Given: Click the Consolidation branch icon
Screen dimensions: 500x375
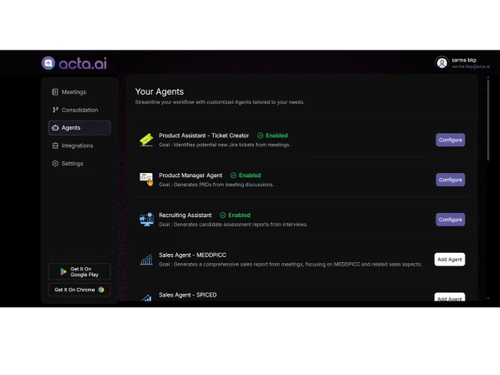Looking at the screenshot, I should tap(55, 110).
